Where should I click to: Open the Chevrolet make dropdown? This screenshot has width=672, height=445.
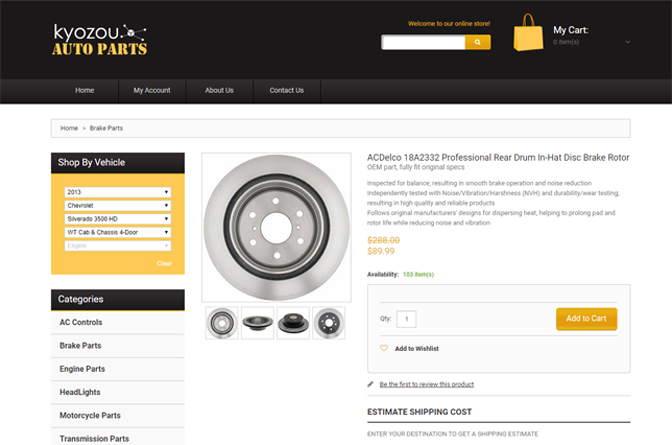pos(118,205)
